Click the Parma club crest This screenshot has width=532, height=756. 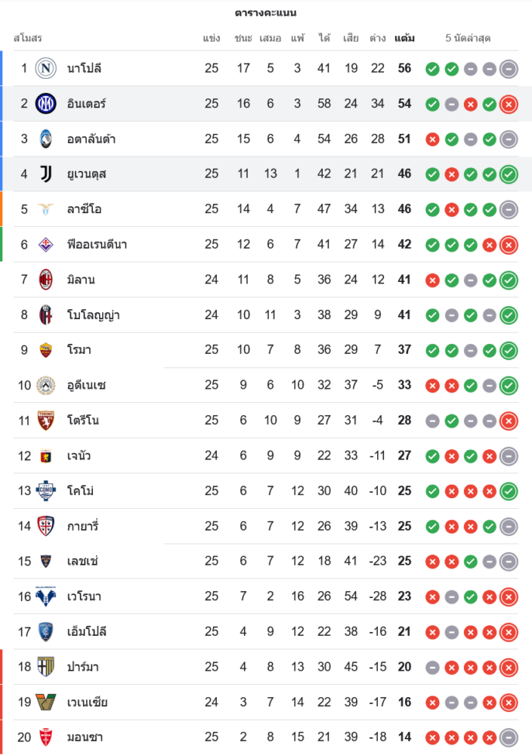click(x=46, y=667)
